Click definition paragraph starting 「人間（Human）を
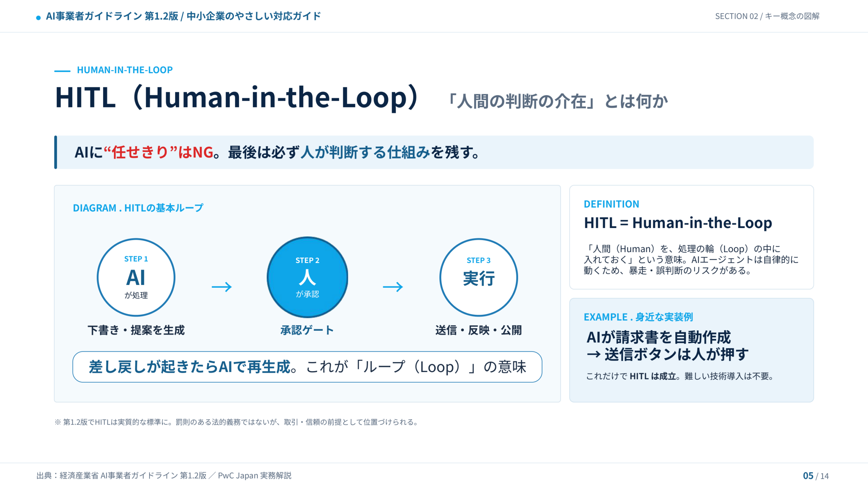The width and height of the screenshot is (868, 488). [x=691, y=260]
